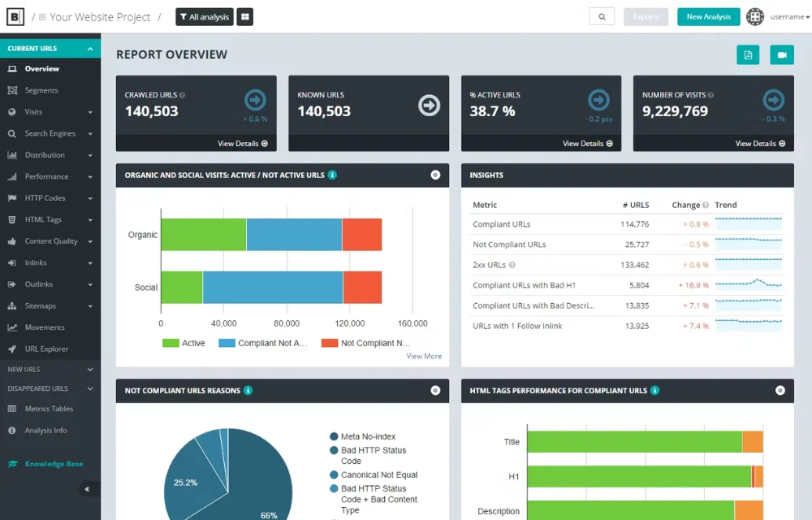Open search via the magnifier icon

(601, 16)
